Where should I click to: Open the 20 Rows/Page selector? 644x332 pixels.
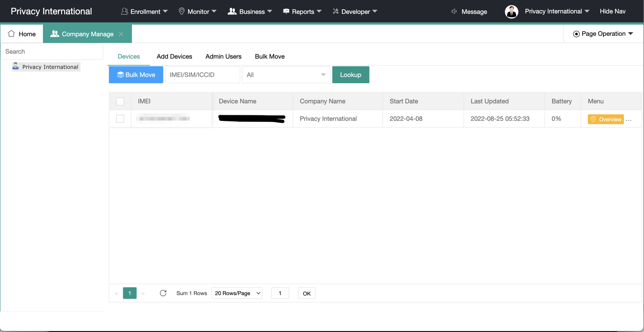[237, 293]
